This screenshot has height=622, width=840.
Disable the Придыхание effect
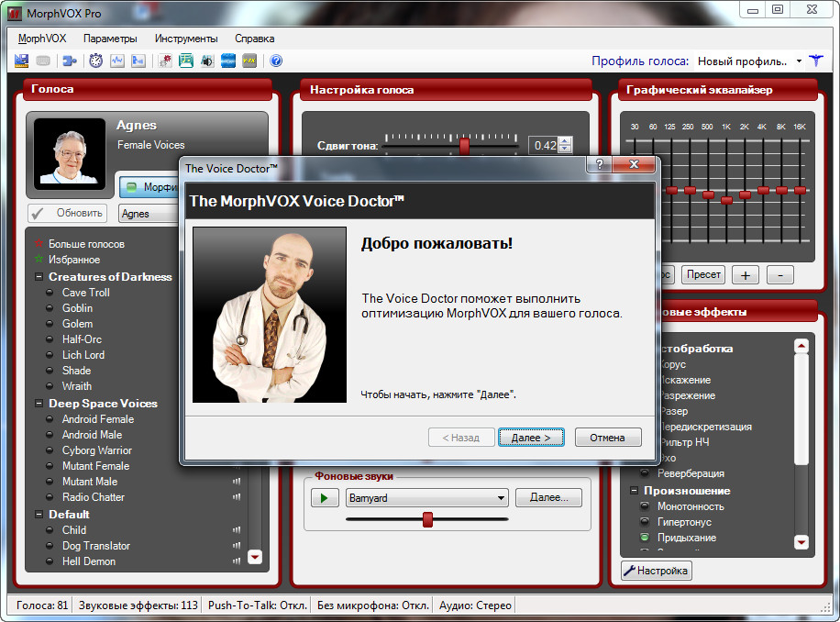[645, 538]
